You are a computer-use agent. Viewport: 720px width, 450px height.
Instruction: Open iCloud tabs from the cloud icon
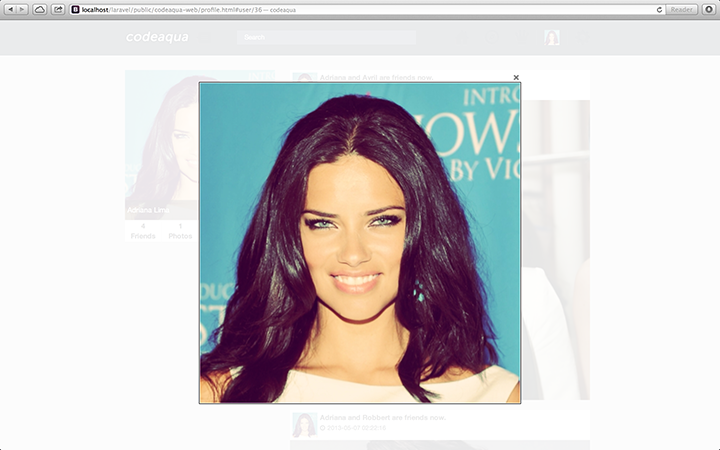(x=40, y=9)
